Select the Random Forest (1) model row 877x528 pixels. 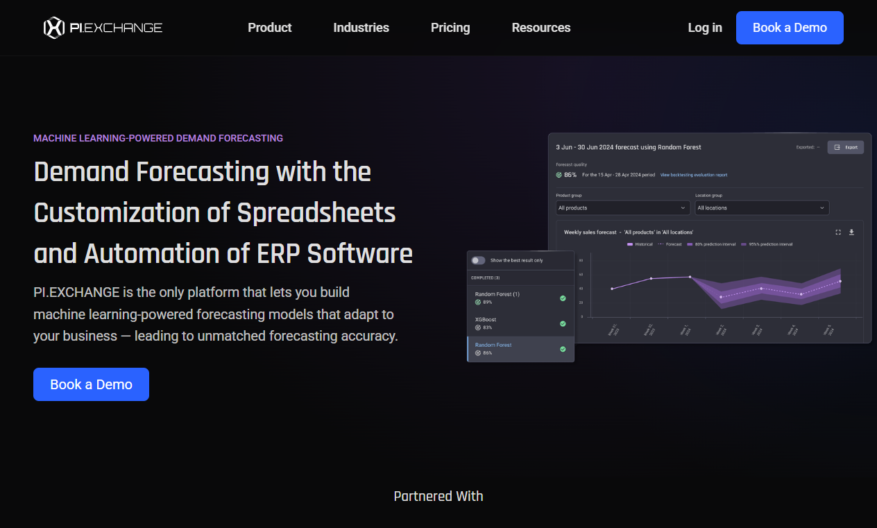(521, 298)
